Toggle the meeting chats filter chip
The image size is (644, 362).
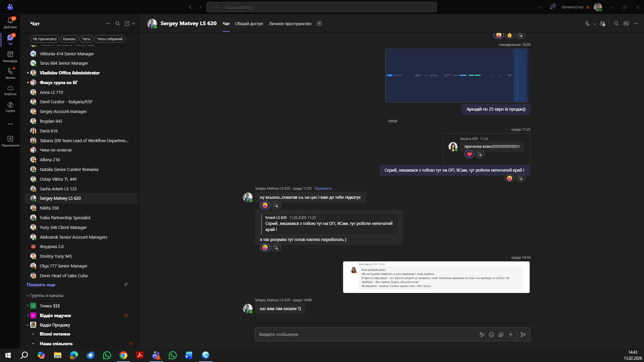click(x=110, y=39)
